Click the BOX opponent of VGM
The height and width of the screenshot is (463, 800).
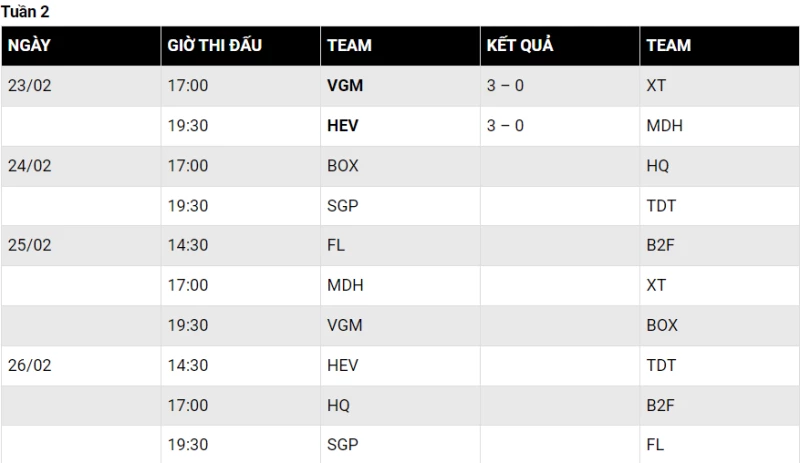point(662,325)
